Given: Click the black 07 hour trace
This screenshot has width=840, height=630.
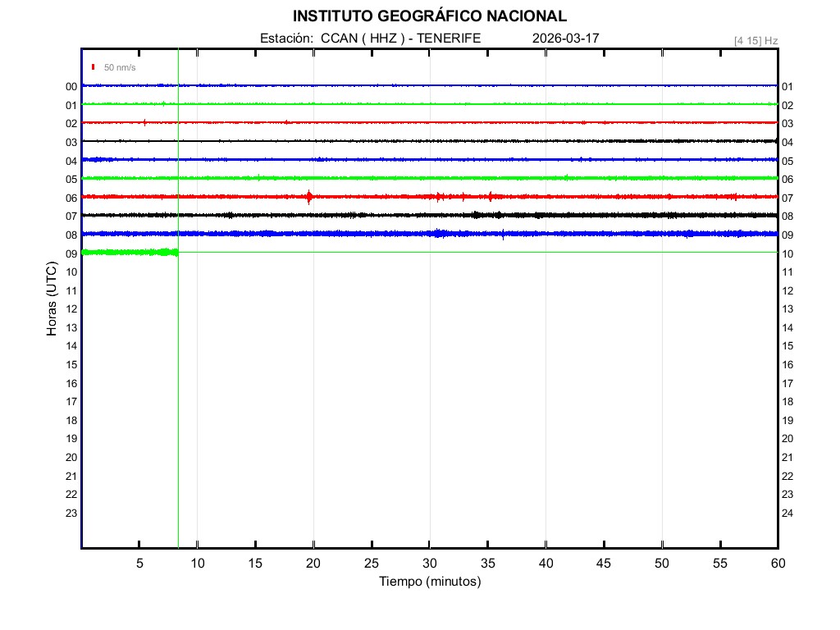Looking at the screenshot, I should 410,215.
